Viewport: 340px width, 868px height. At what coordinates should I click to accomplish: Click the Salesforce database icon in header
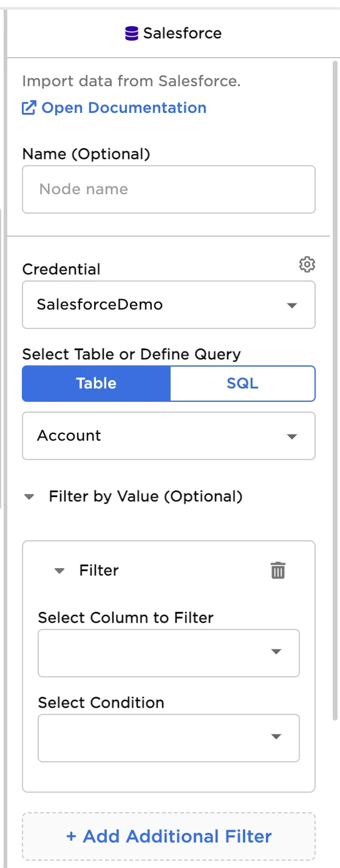(x=132, y=33)
